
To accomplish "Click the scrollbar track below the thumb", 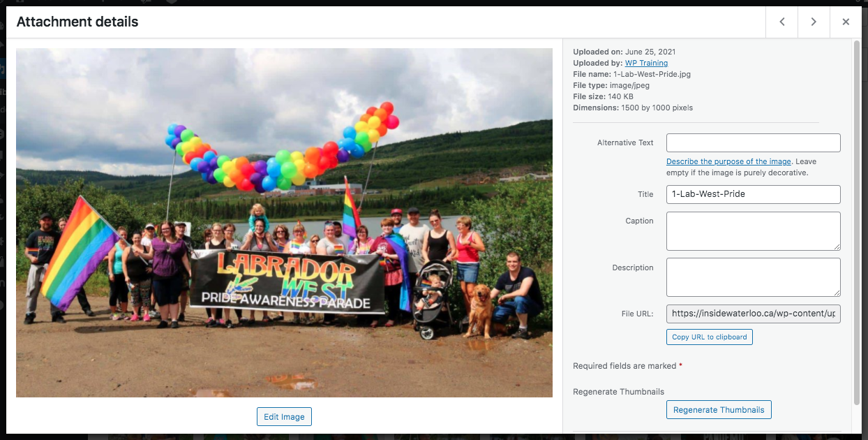I will click(857, 419).
